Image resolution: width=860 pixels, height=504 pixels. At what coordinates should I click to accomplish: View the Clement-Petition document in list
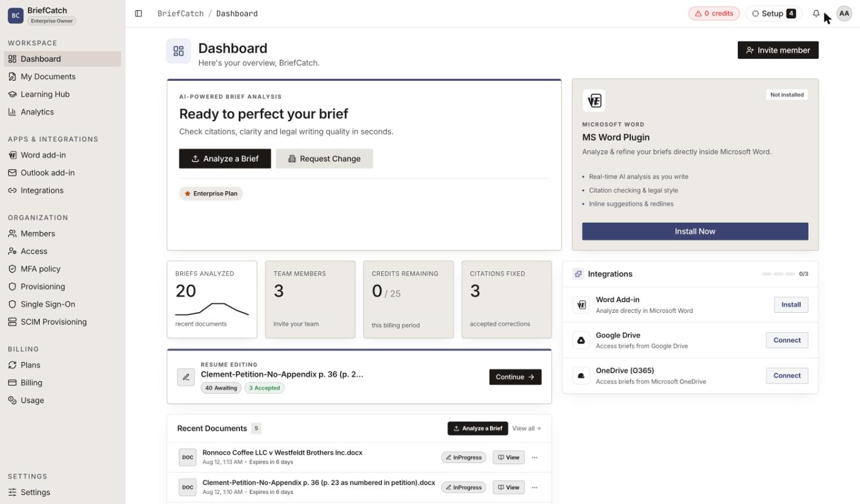pyautogui.click(x=508, y=487)
